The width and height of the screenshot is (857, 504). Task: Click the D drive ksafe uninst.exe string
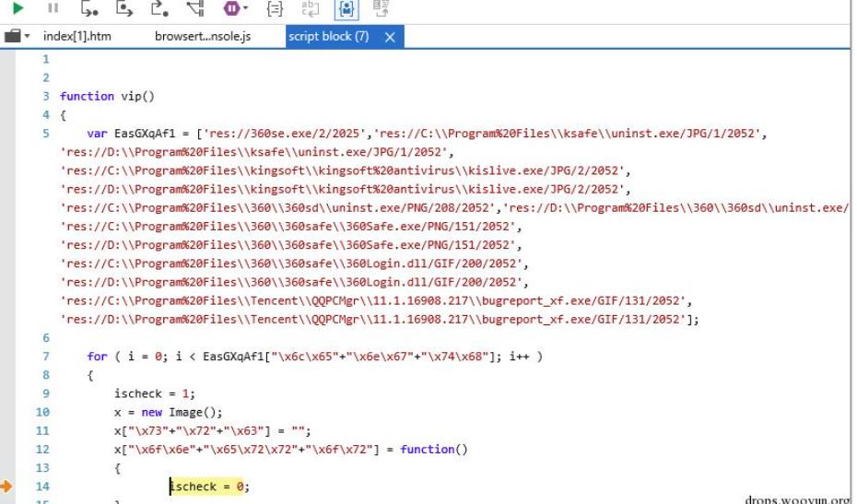(253, 152)
